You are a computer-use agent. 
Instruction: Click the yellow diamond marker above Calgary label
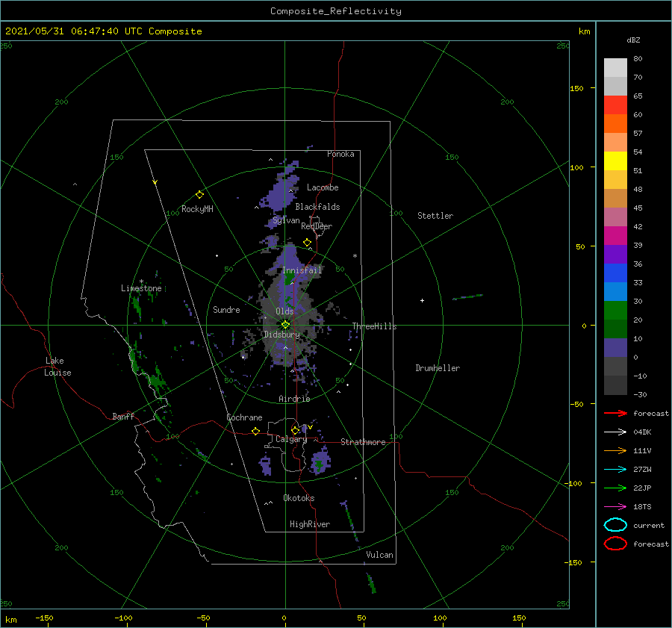click(x=295, y=430)
